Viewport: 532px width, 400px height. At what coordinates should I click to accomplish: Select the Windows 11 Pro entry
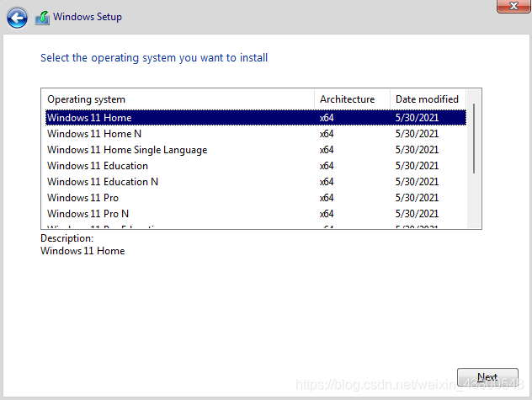pyautogui.click(x=256, y=197)
